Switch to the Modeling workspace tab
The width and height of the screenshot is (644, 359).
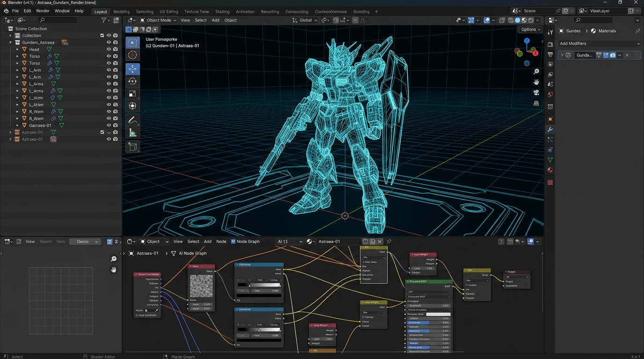pos(122,12)
